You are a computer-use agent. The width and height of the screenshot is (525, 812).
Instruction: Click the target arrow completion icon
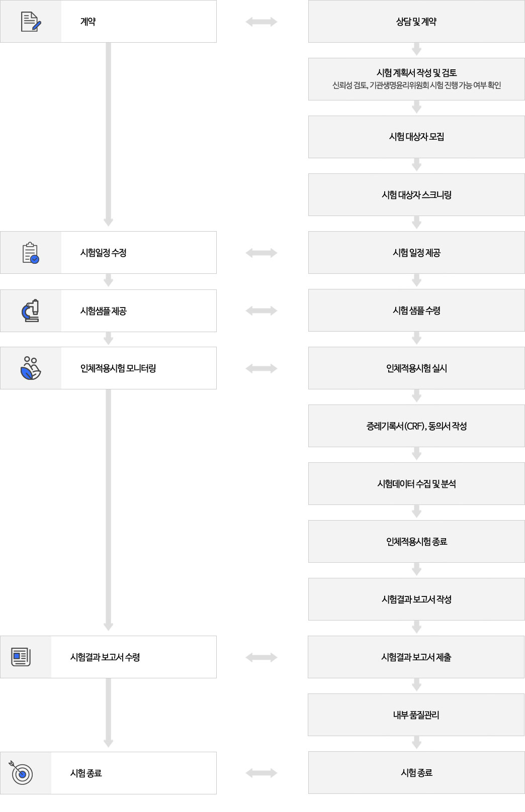[21, 773]
